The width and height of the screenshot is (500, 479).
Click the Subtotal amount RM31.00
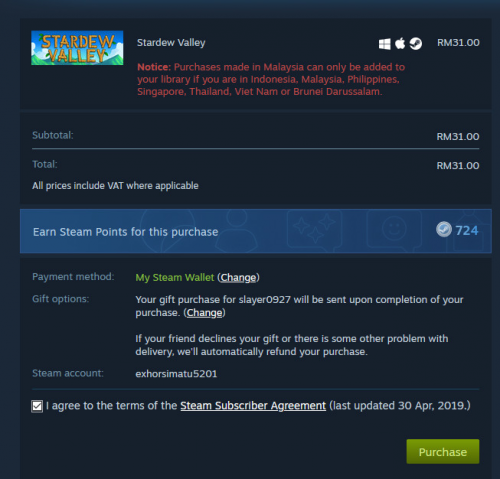[458, 137]
